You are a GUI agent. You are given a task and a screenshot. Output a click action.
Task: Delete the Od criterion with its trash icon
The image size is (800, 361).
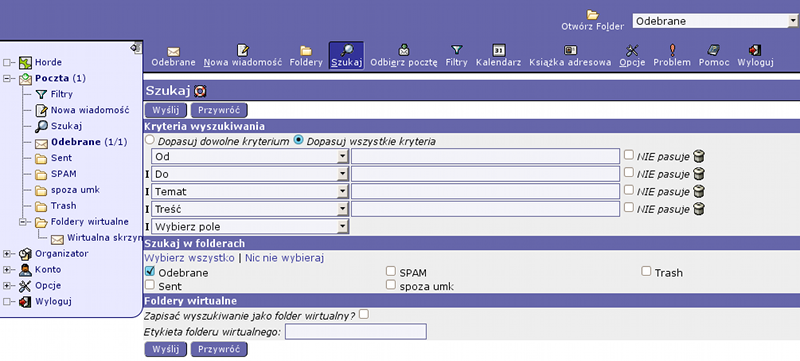tap(699, 157)
